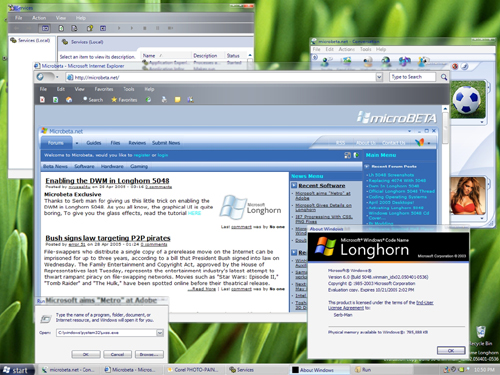
Task: Click OK in About Windows dialog
Action: pos(451,350)
